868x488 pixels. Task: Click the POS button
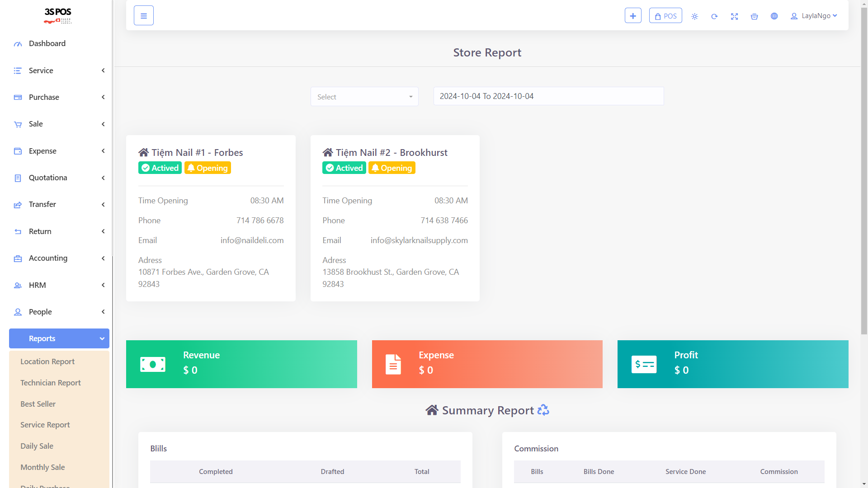(665, 16)
